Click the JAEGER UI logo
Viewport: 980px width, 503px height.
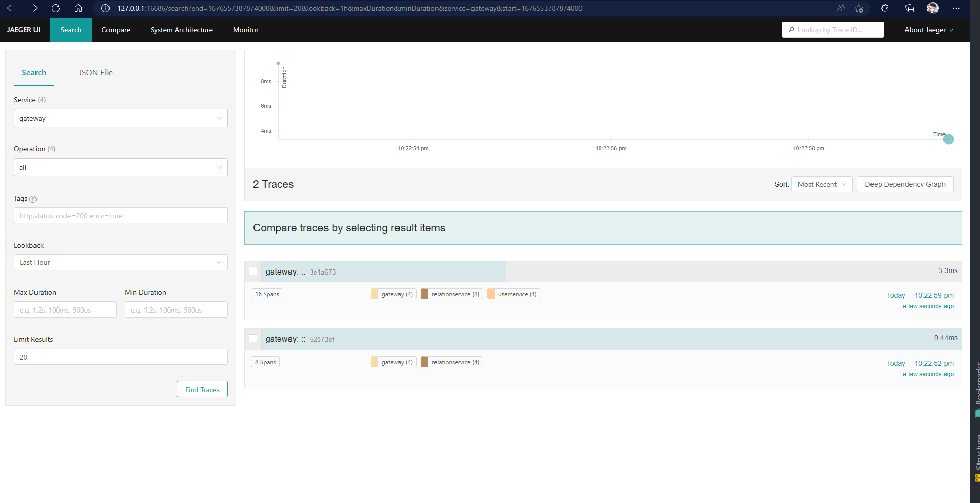tap(23, 30)
